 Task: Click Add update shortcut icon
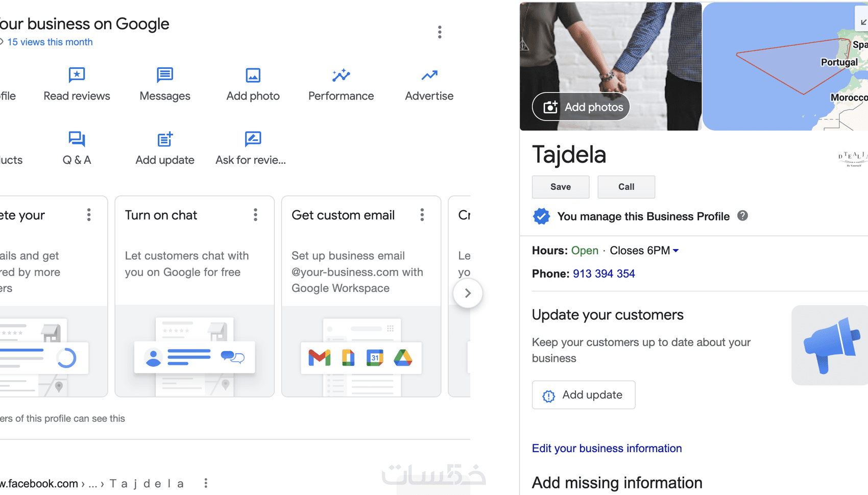click(x=164, y=139)
